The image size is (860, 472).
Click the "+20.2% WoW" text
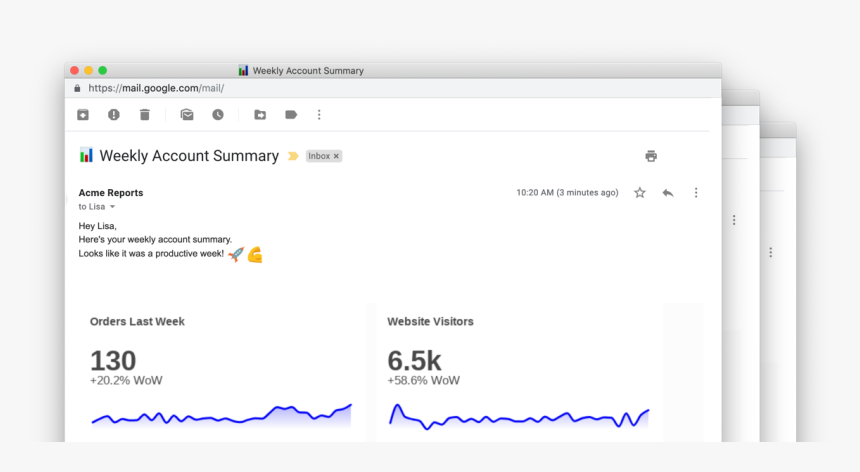(126, 380)
